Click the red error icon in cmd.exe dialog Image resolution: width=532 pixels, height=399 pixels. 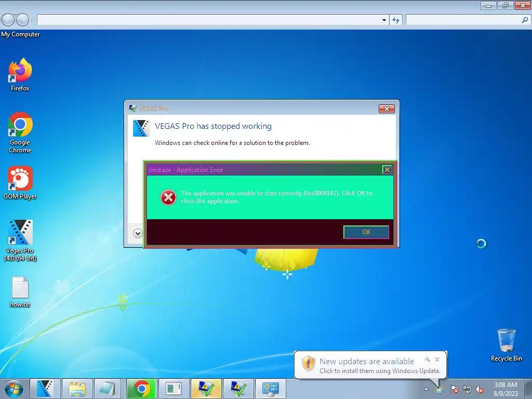[168, 197]
